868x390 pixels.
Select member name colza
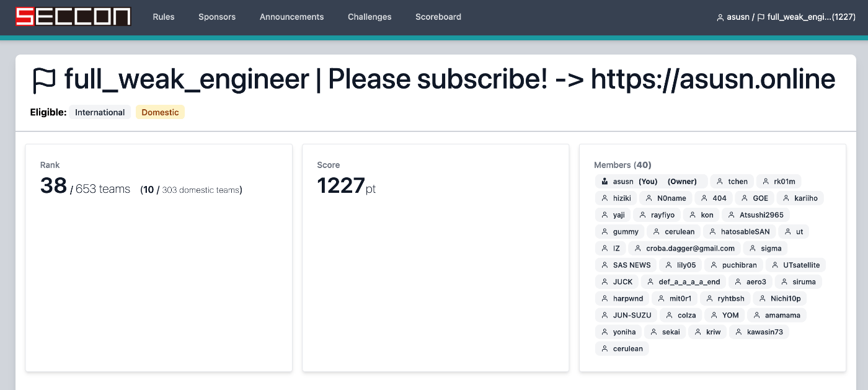click(687, 316)
